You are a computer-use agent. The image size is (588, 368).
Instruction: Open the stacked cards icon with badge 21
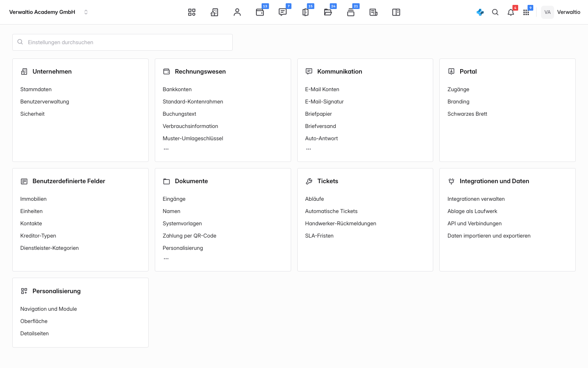tap(351, 12)
